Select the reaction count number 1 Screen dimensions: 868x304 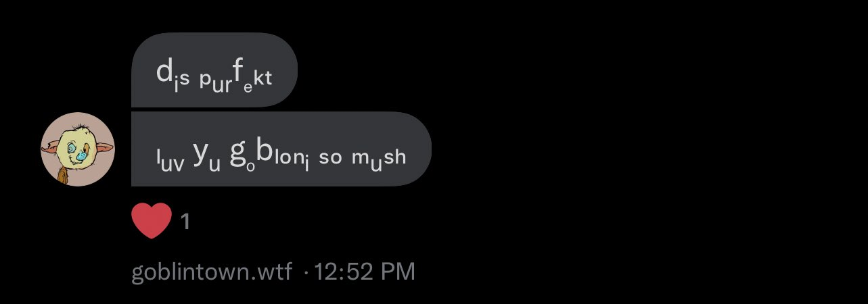coord(185,222)
